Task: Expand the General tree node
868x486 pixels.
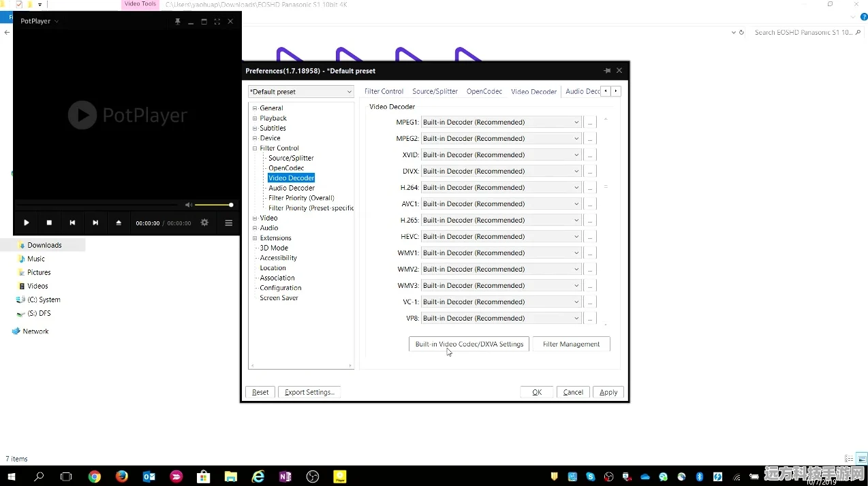Action: (255, 108)
